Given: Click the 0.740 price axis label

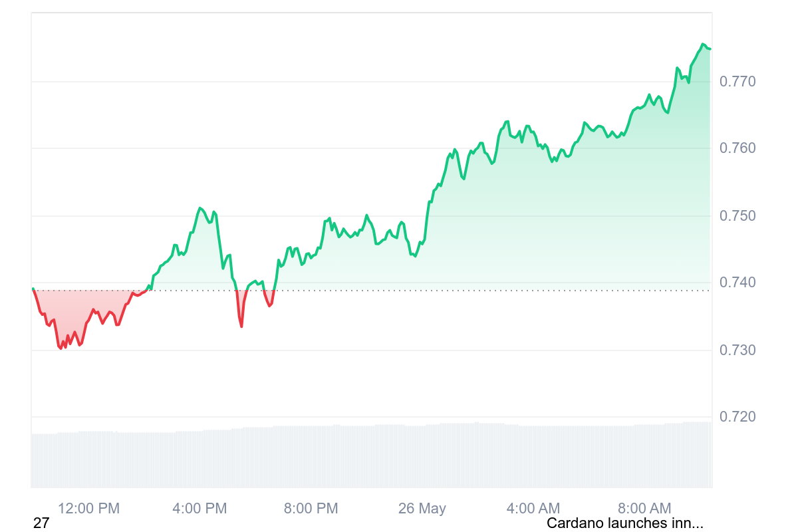Looking at the screenshot, I should click(x=737, y=283).
